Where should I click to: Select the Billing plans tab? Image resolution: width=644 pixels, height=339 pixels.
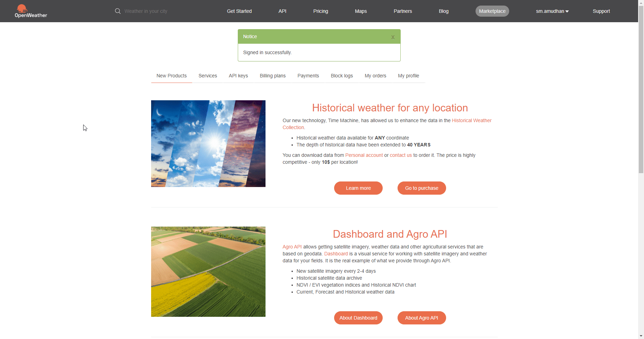(x=272, y=76)
